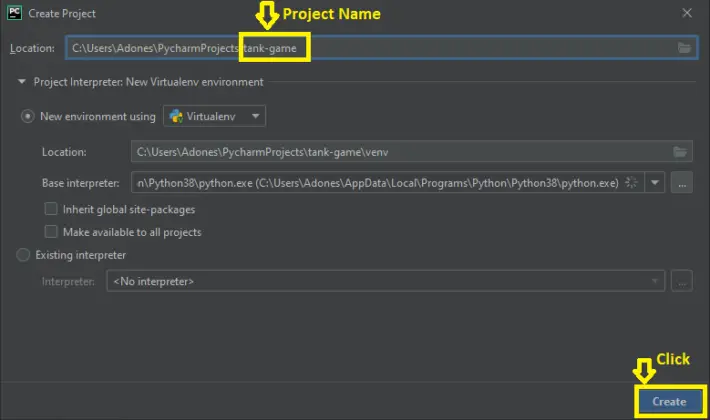710x420 pixels.
Task: Browse folder for virtualenv Location
Action: tap(680, 152)
